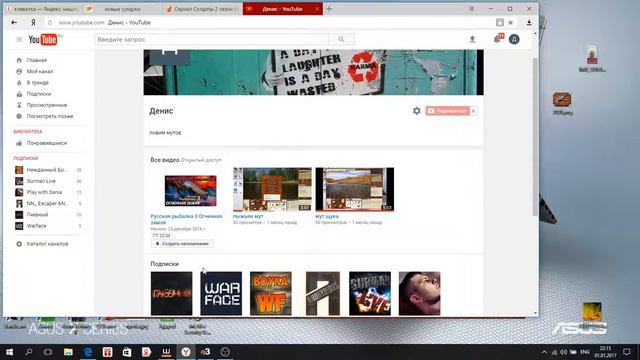This screenshot has width=640, height=360.
Task: Open Каталог каналов
Action: point(48,244)
